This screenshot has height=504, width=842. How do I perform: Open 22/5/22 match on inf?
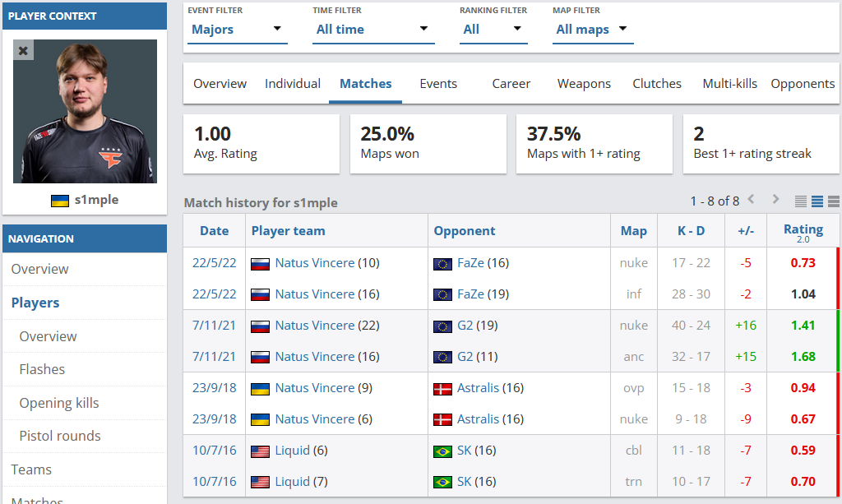click(x=215, y=294)
